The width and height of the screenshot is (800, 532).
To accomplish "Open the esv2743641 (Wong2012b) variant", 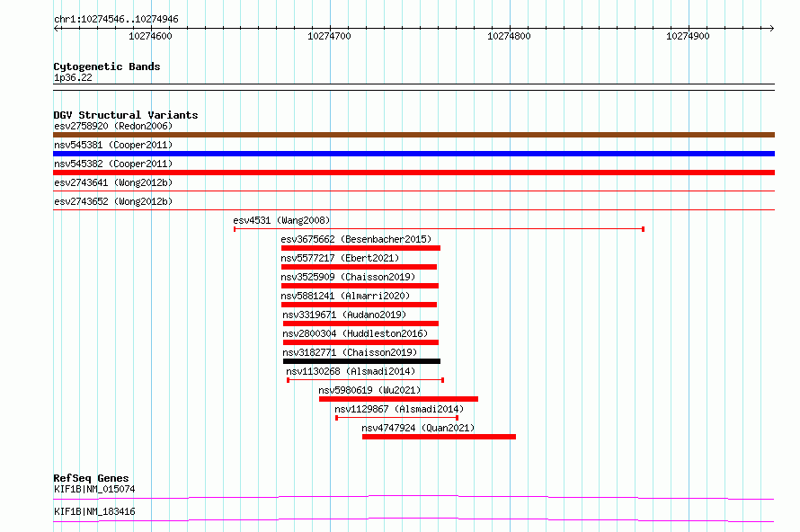I will click(113, 182).
